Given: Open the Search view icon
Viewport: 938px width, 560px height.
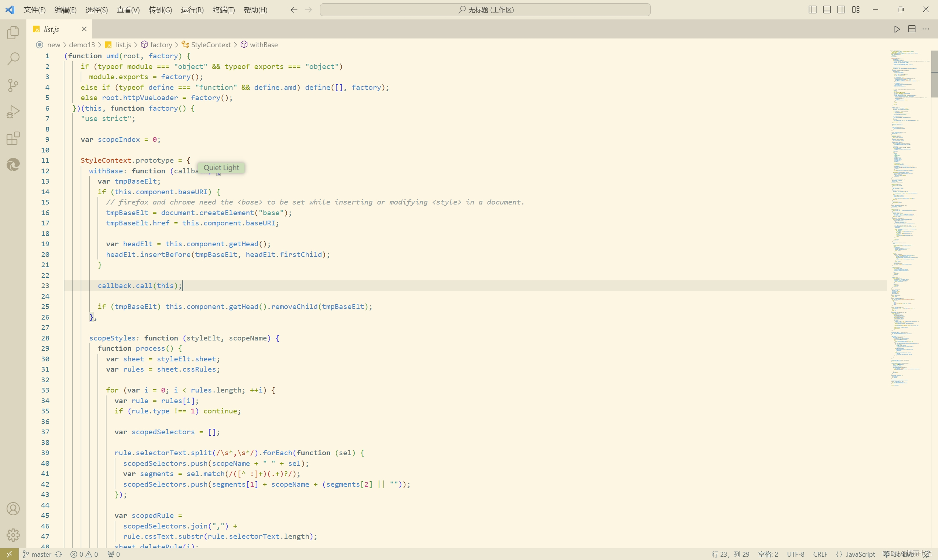Looking at the screenshot, I should [x=13, y=59].
